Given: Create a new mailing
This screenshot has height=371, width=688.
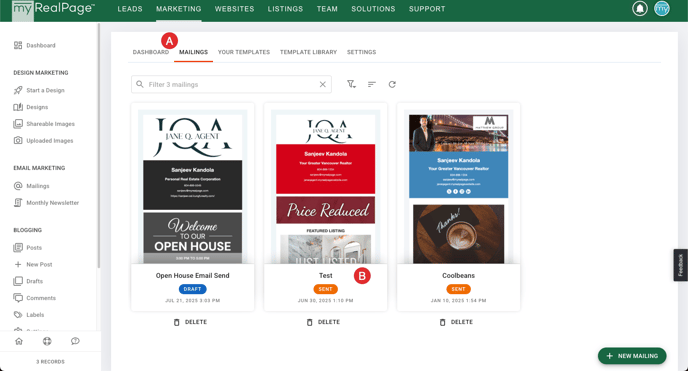Looking at the screenshot, I should (x=632, y=356).
